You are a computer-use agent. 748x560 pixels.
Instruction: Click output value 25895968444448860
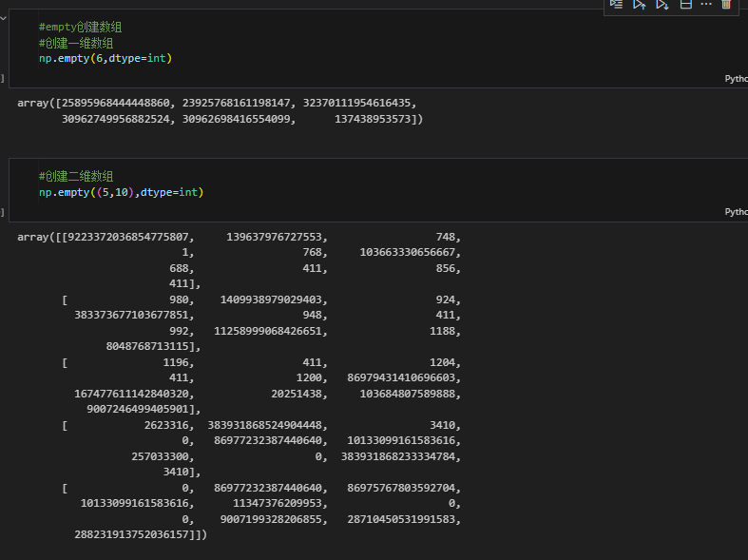click(115, 103)
